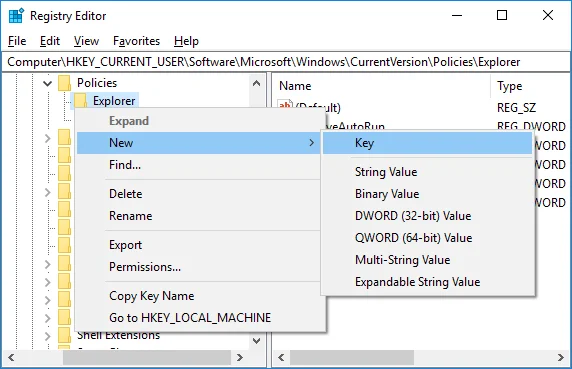Click the REG_SZ type cell

click(516, 108)
